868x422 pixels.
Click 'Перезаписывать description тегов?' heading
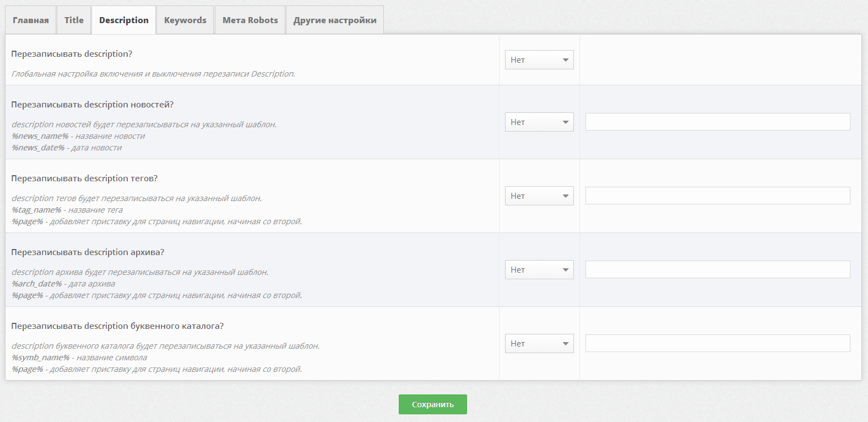tap(84, 178)
